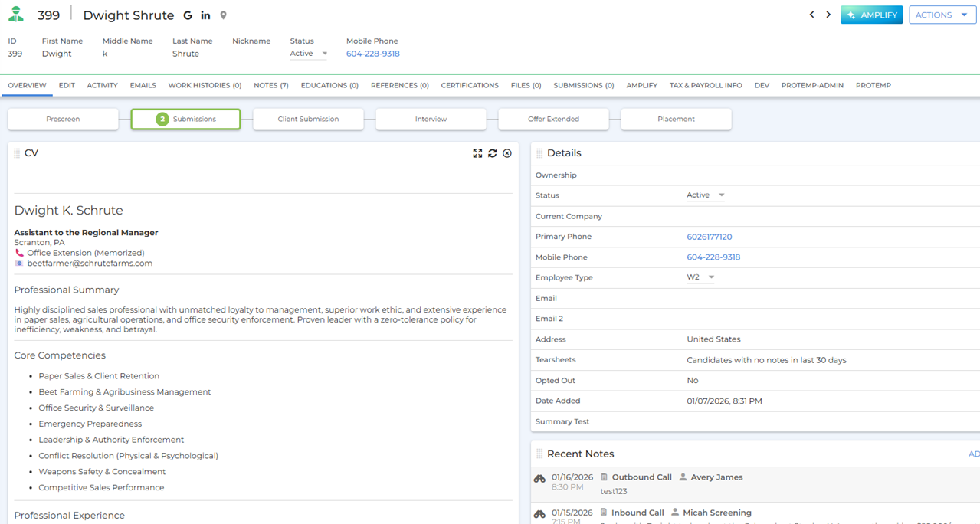
Task: Go to next record arrow
Action: 828,15
